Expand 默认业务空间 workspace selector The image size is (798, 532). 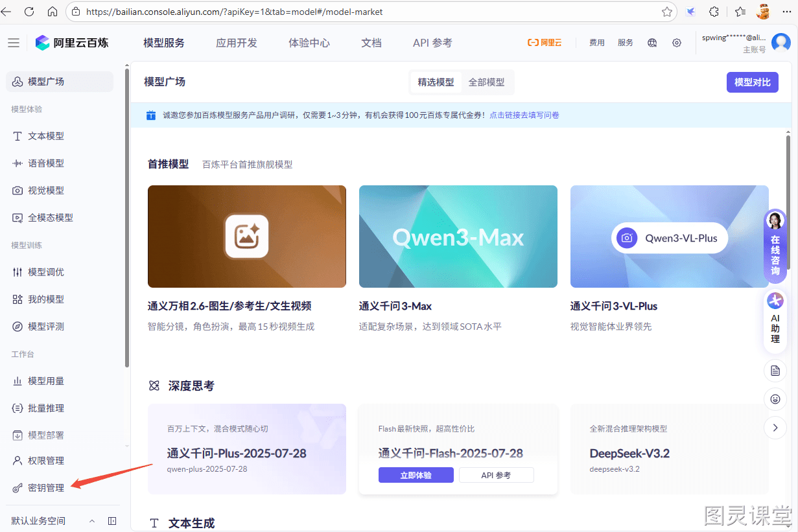point(53,521)
